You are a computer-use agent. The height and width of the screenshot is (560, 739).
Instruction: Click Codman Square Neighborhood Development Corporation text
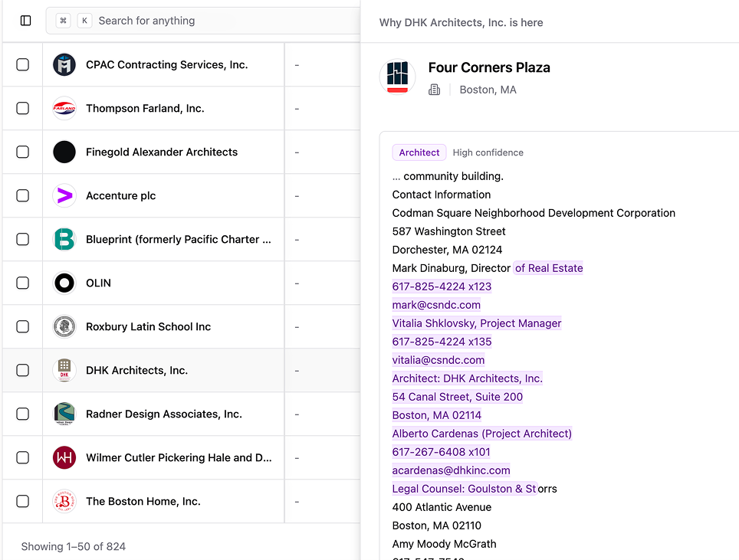[534, 213]
